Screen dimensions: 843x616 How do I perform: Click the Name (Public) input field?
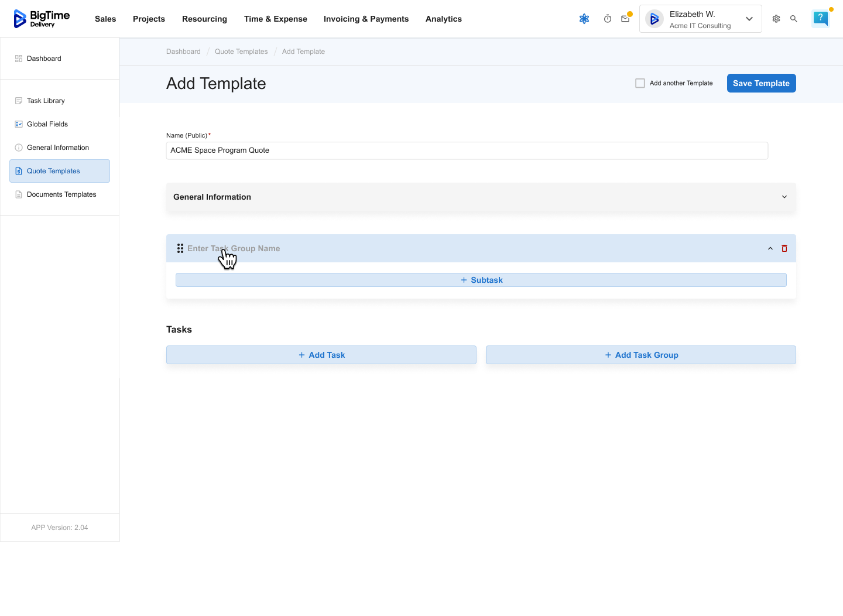pyautogui.click(x=467, y=150)
